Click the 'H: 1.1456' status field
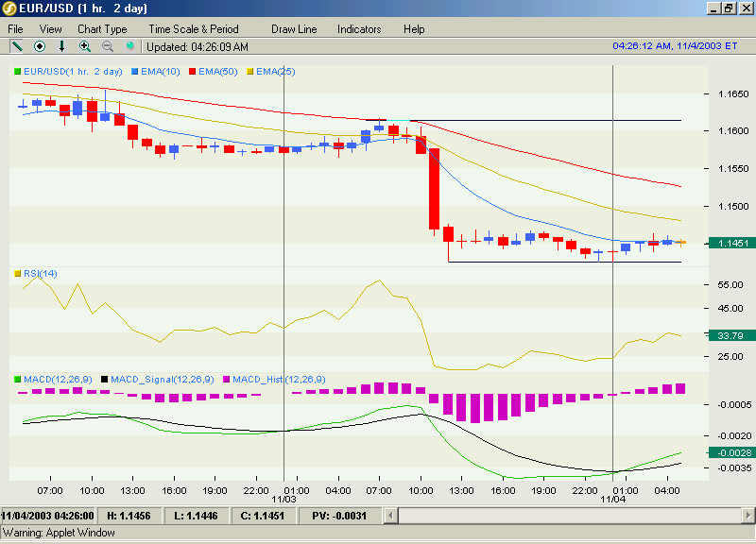The height and width of the screenshot is (544, 756). [129, 516]
